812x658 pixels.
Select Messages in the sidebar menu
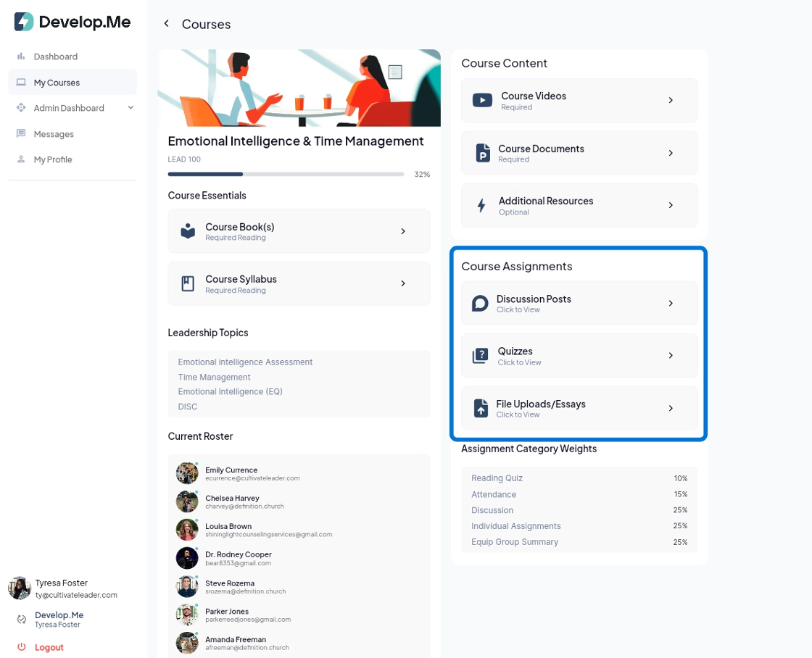54,134
